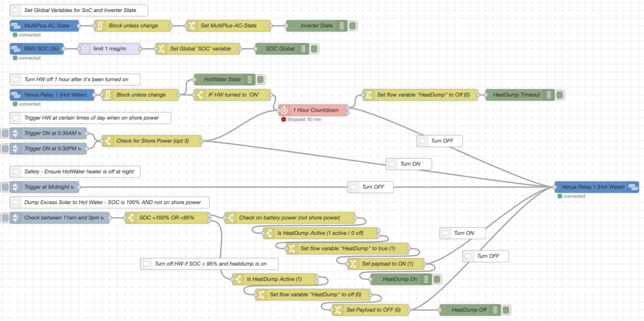Click the Venue Relay 1 (Hot Water) output node
Image resolution: width=644 pixels, height=321 pixels.
596,186
